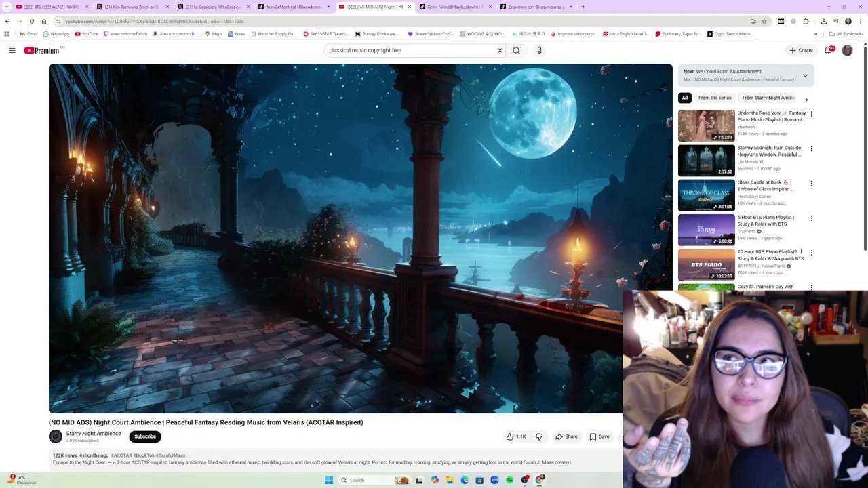Image resolution: width=868 pixels, height=488 pixels.
Task: Share the video using the Share button
Action: point(566,436)
